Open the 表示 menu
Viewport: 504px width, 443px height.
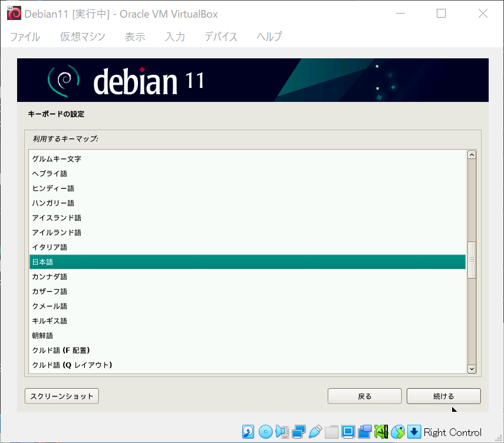coord(135,37)
